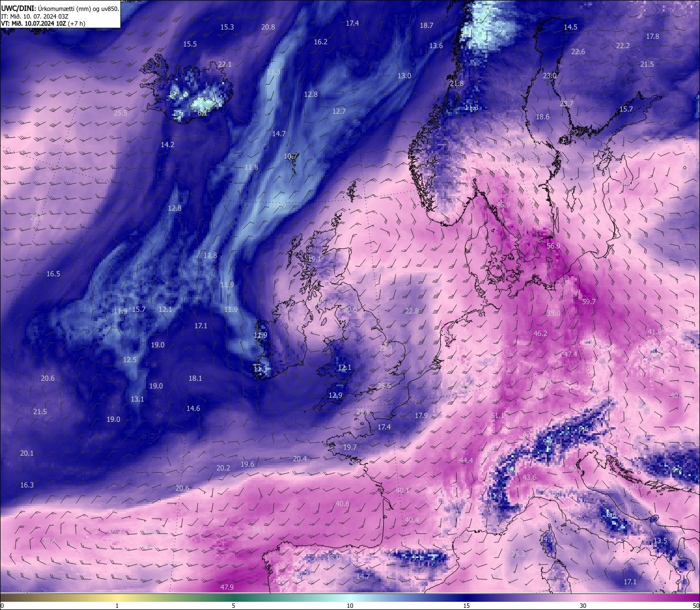The height and width of the screenshot is (610, 700).
Task: Select the 25.5 value label
Action: [120, 113]
